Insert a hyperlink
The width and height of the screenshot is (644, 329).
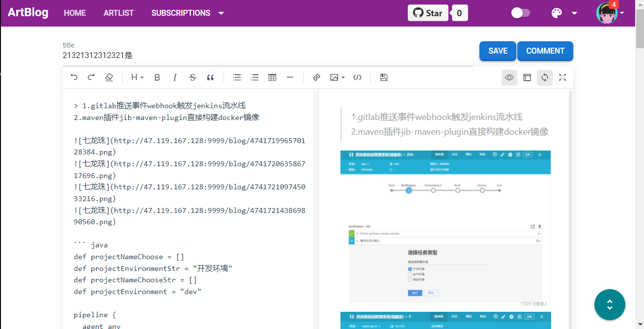tap(316, 77)
